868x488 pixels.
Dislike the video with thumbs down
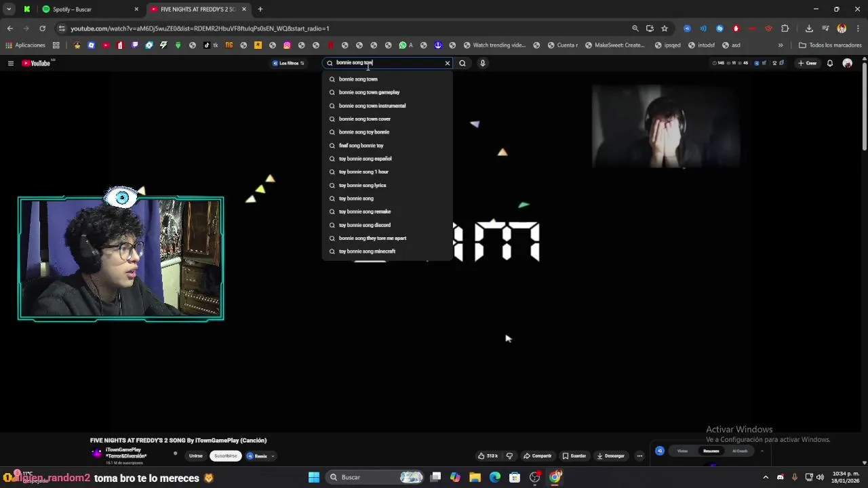pos(509,456)
